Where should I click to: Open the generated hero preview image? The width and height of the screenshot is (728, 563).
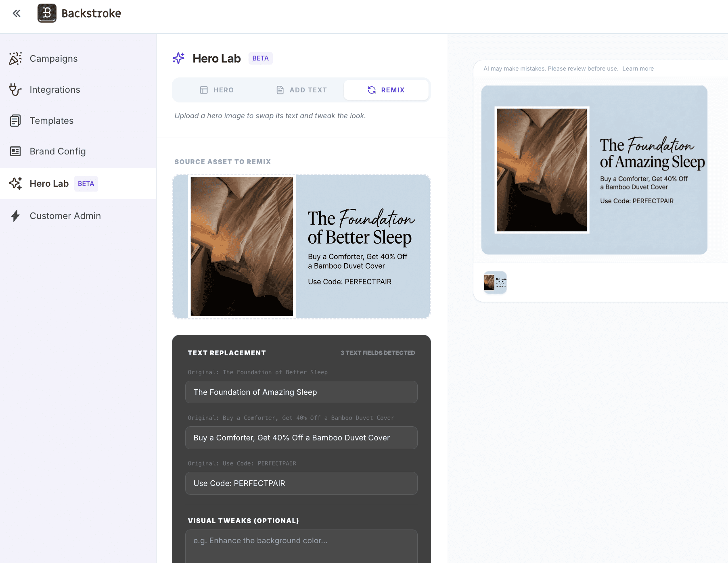(x=594, y=170)
